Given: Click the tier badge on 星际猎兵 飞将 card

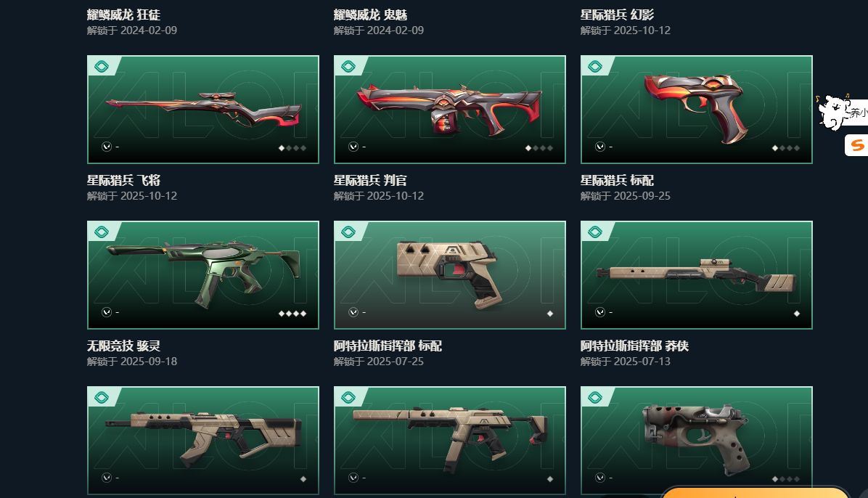Looking at the screenshot, I should click(x=102, y=67).
